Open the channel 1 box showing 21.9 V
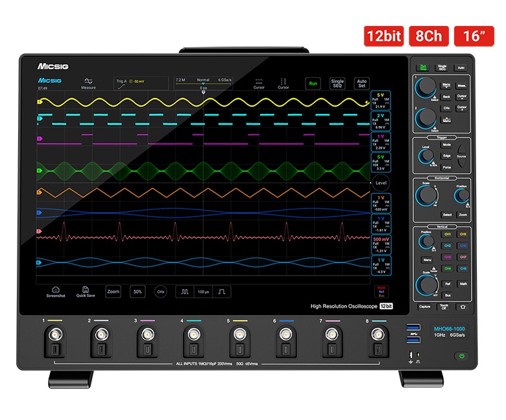506x420 pixels. point(381,100)
